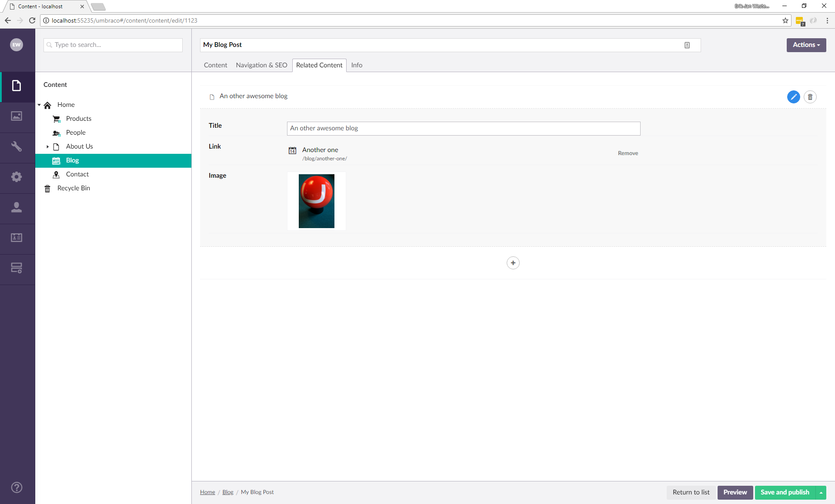Click the Preview button
The width and height of the screenshot is (835, 504).
(x=735, y=492)
